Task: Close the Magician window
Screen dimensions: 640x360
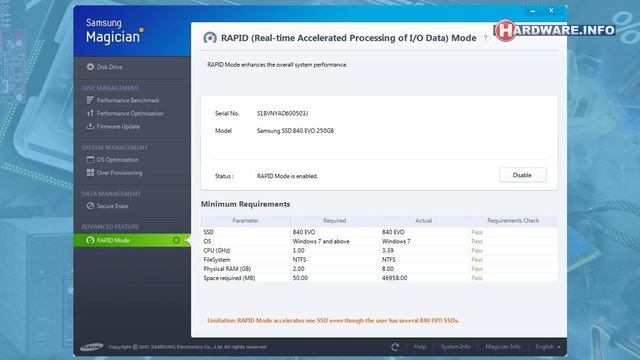Action: (551, 11)
